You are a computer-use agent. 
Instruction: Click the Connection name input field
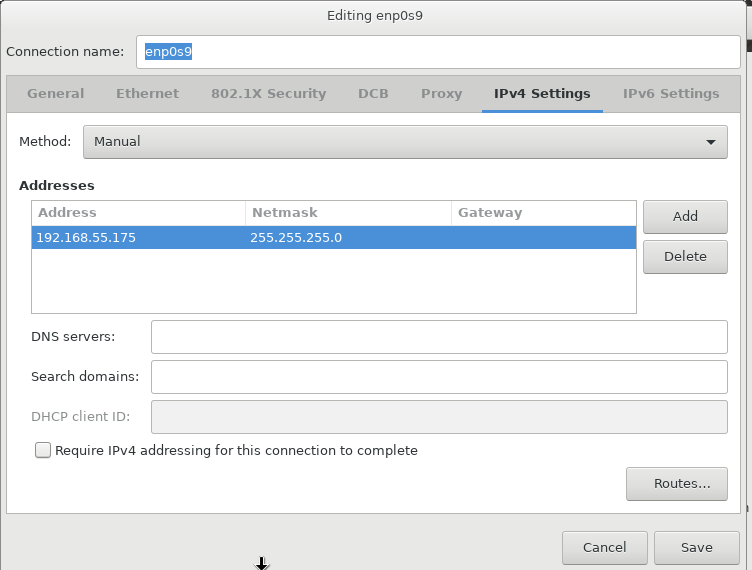coord(438,52)
